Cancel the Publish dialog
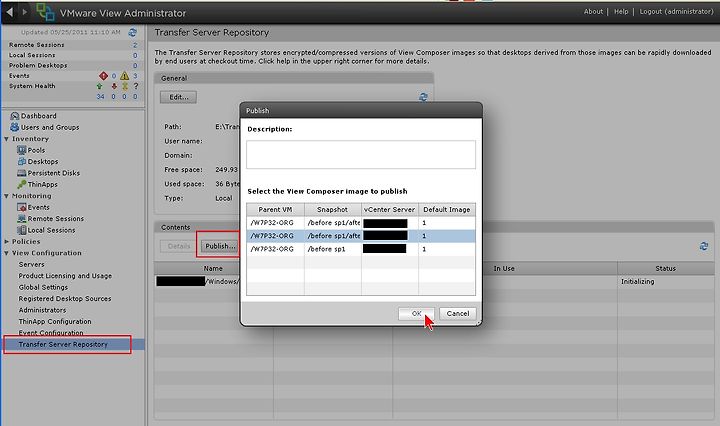720x426 pixels. coord(458,314)
